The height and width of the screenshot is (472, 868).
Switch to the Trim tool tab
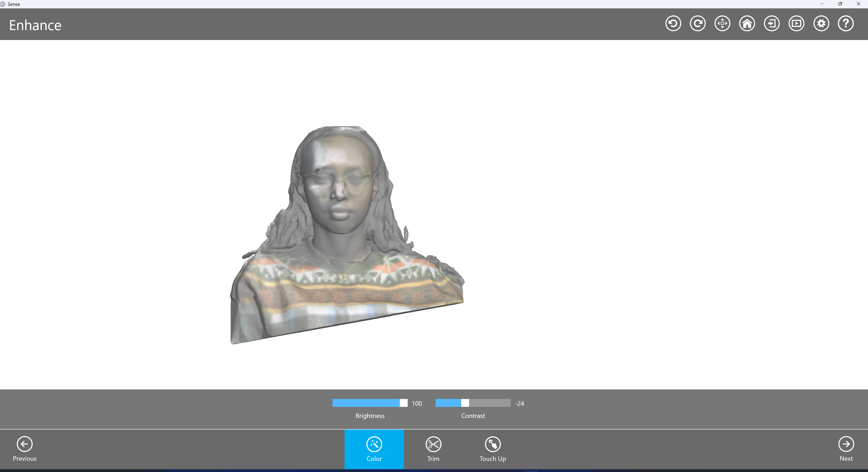coord(433,449)
